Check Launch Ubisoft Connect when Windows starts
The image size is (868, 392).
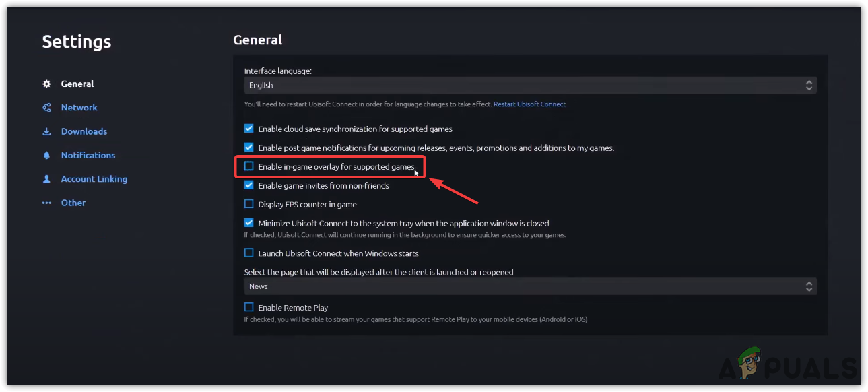coord(249,253)
